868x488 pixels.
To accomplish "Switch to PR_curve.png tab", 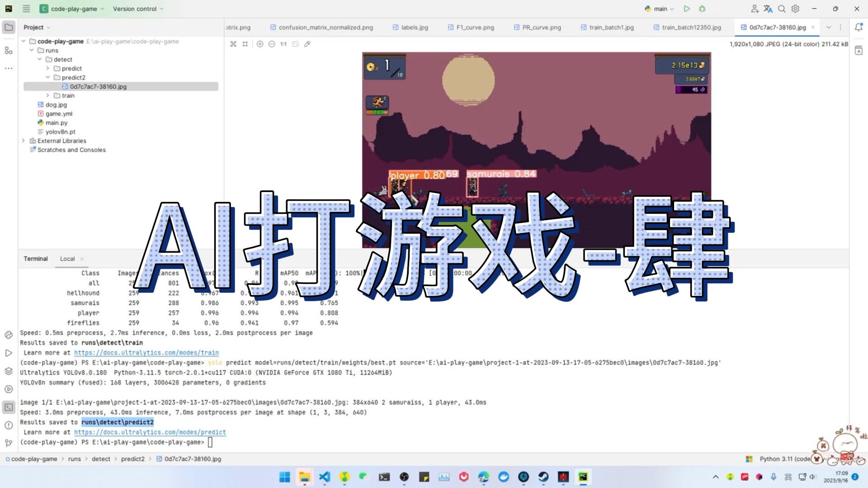I will tap(537, 27).
